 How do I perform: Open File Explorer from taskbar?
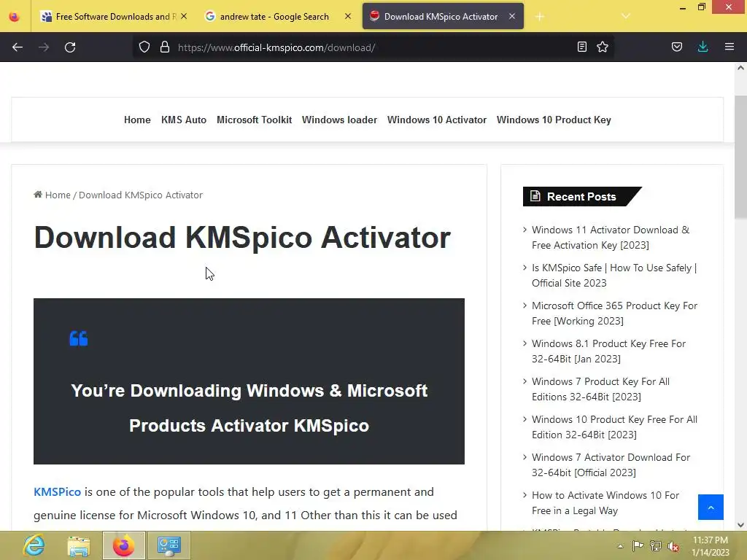[79, 545]
